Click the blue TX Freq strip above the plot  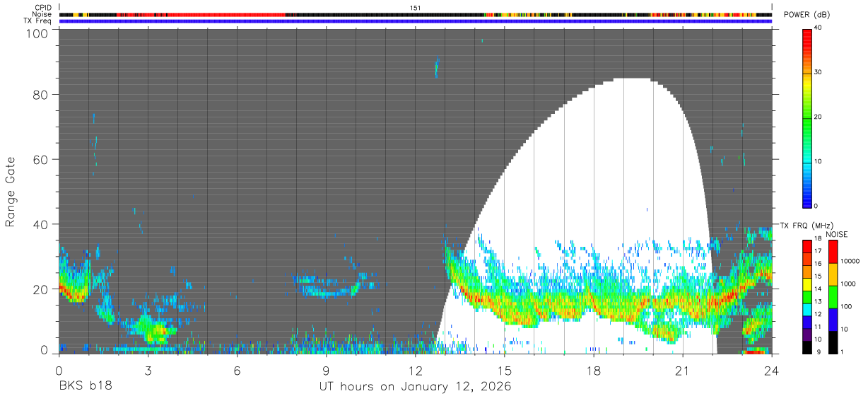click(x=416, y=21)
